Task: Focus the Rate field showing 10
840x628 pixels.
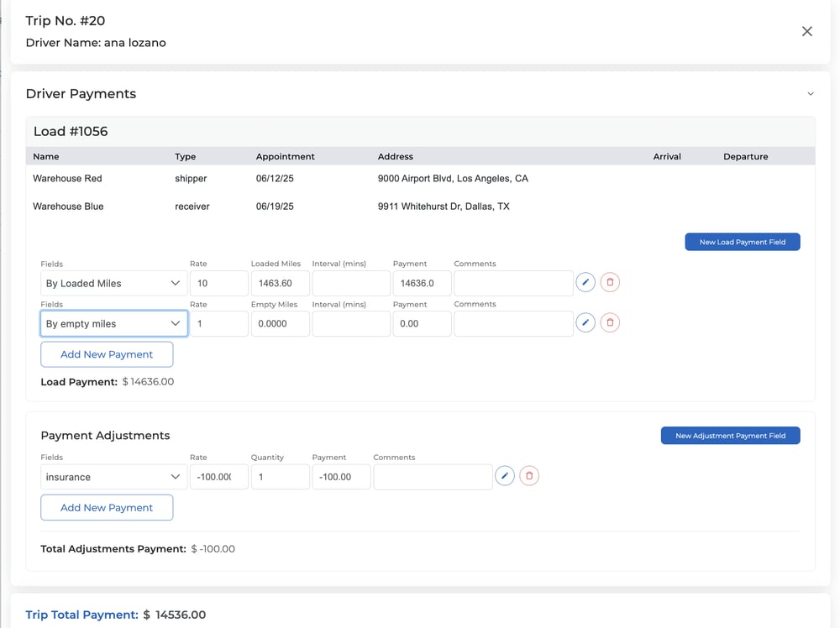Action: point(218,283)
